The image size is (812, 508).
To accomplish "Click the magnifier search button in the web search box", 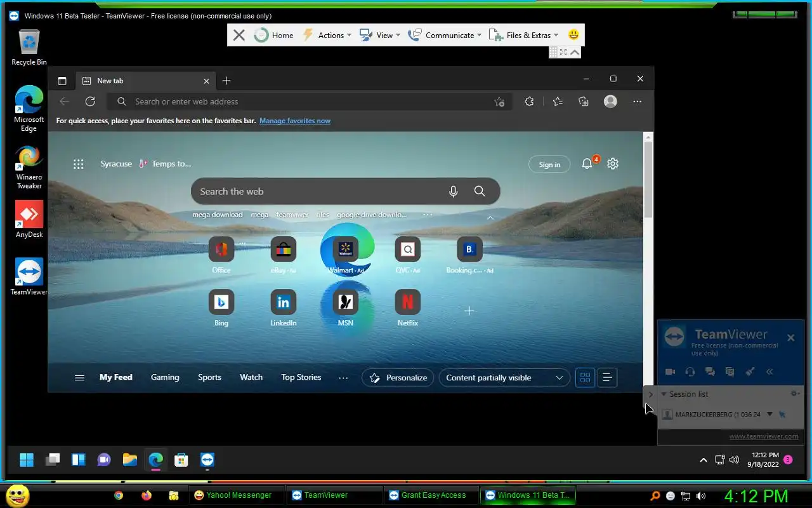I will pyautogui.click(x=480, y=191).
